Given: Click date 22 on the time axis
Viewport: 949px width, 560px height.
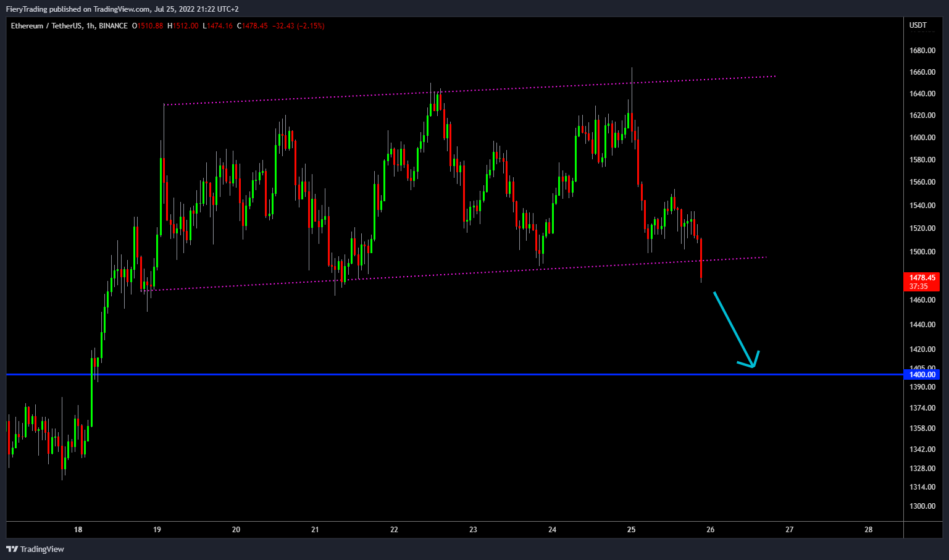Looking at the screenshot, I should [394, 530].
